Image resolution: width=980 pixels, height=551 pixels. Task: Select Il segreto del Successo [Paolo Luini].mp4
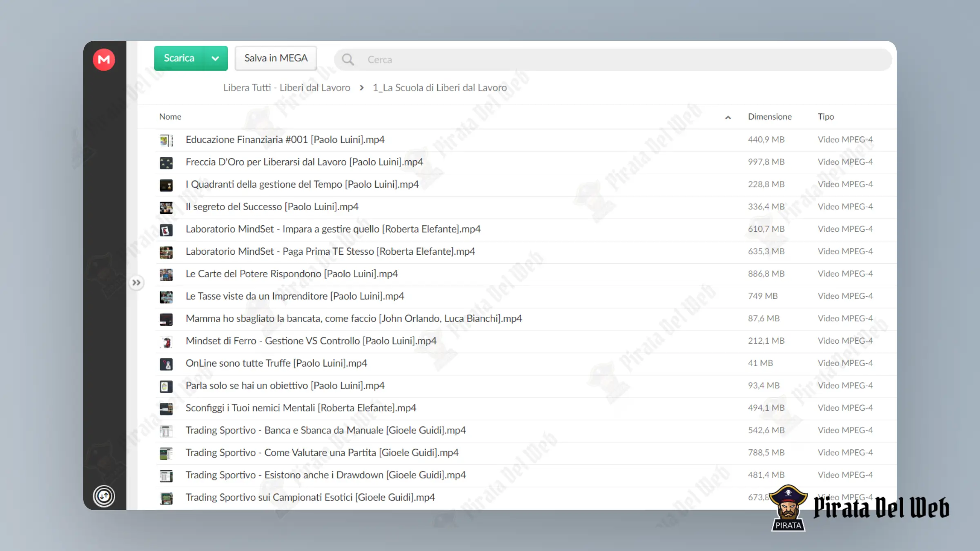coord(272,207)
